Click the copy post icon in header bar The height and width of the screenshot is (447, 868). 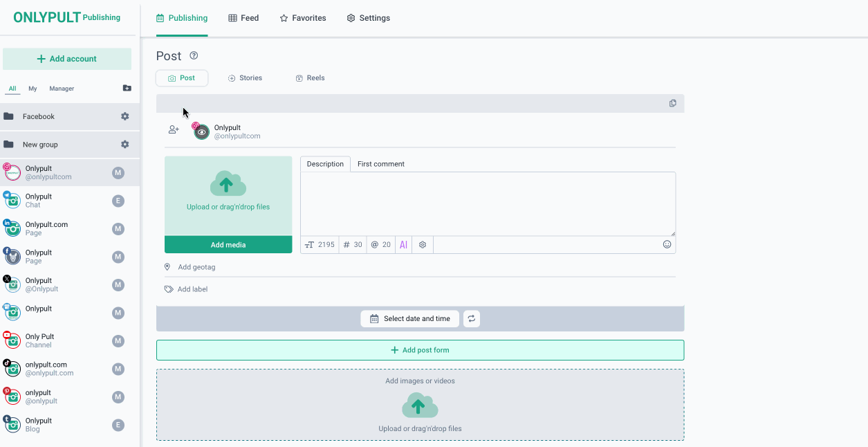pyautogui.click(x=672, y=103)
